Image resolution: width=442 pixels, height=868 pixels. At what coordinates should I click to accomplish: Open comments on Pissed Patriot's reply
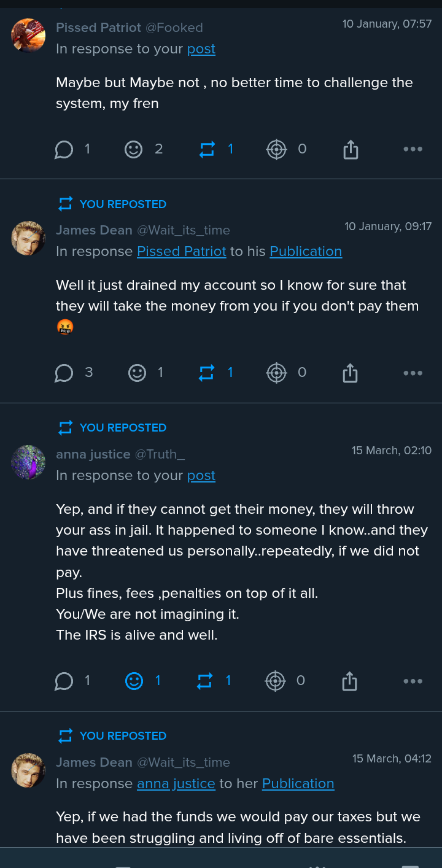coord(64,149)
